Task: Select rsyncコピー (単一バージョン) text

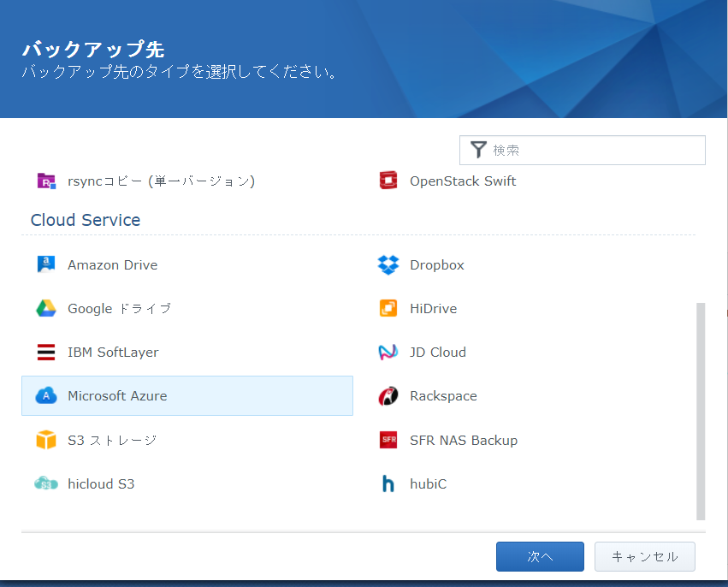Action: pyautogui.click(x=161, y=181)
